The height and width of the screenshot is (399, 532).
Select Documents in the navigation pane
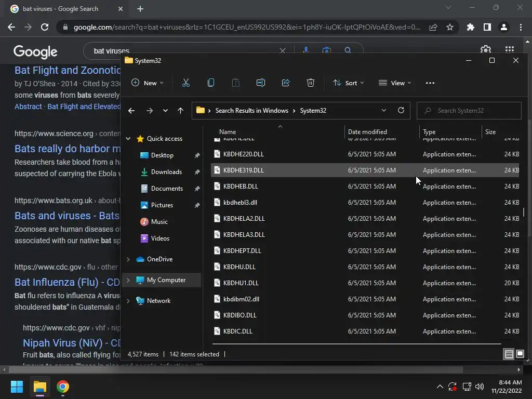click(x=167, y=188)
